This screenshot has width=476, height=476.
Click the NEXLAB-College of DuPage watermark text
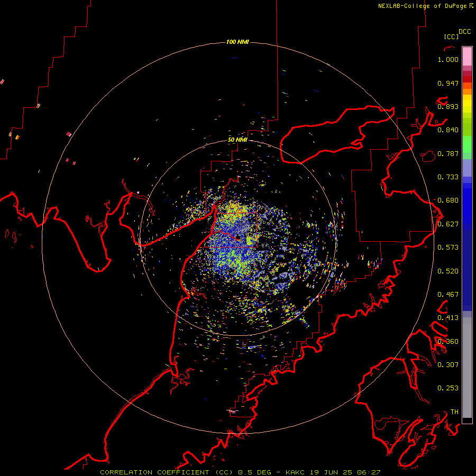pyautogui.click(x=426, y=6)
